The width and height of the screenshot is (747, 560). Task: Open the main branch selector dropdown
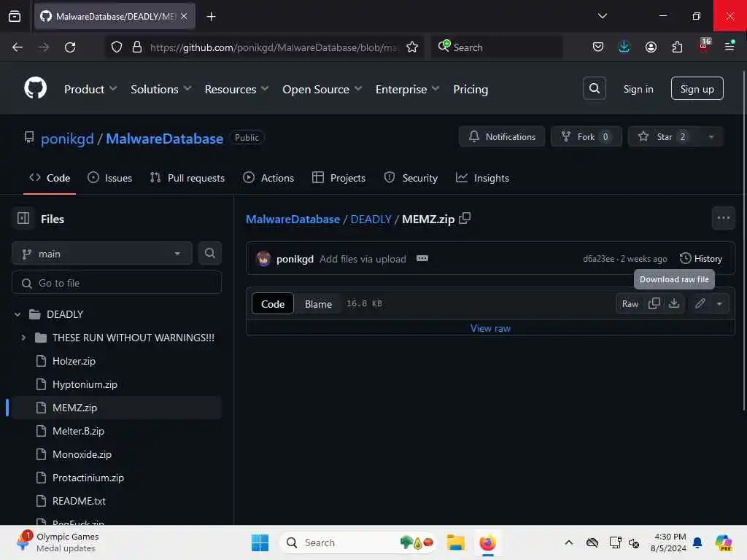click(x=101, y=253)
